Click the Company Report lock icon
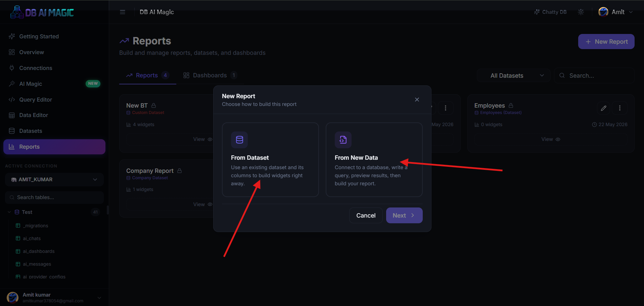Image resolution: width=644 pixels, height=306 pixels. [180, 170]
